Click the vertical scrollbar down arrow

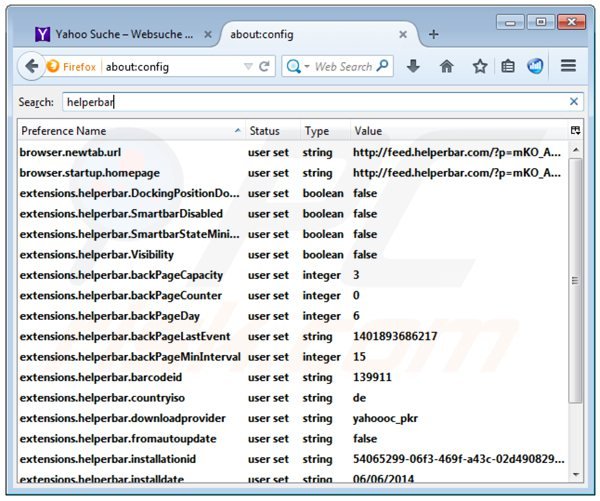point(575,474)
